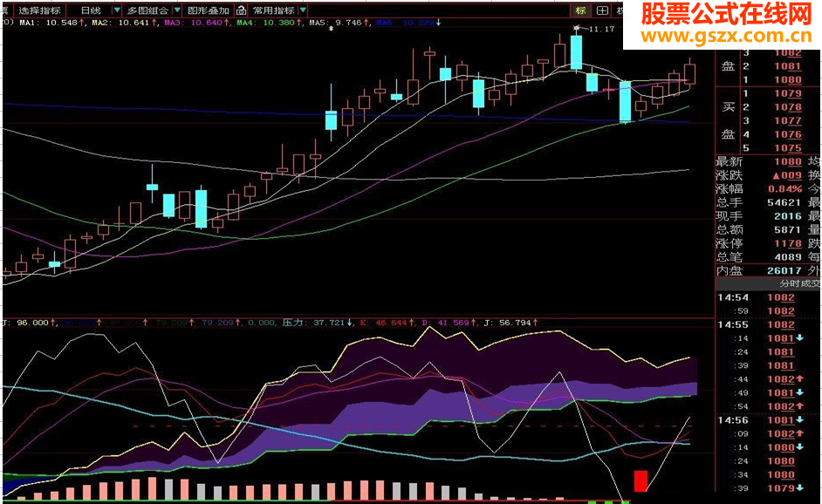The image size is (822, 504).
Task: Click the MA1: 10.548 indicator value
Action: click(x=51, y=23)
